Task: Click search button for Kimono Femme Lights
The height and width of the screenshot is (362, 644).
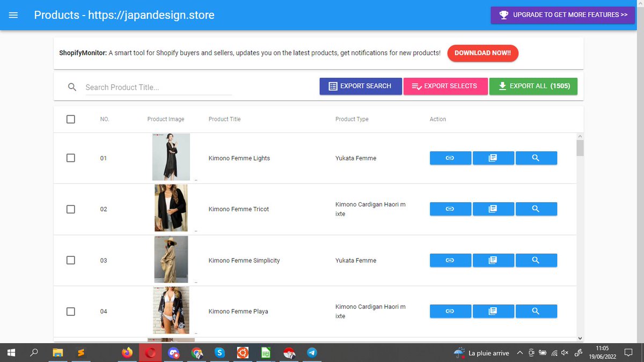Action: pos(536,158)
